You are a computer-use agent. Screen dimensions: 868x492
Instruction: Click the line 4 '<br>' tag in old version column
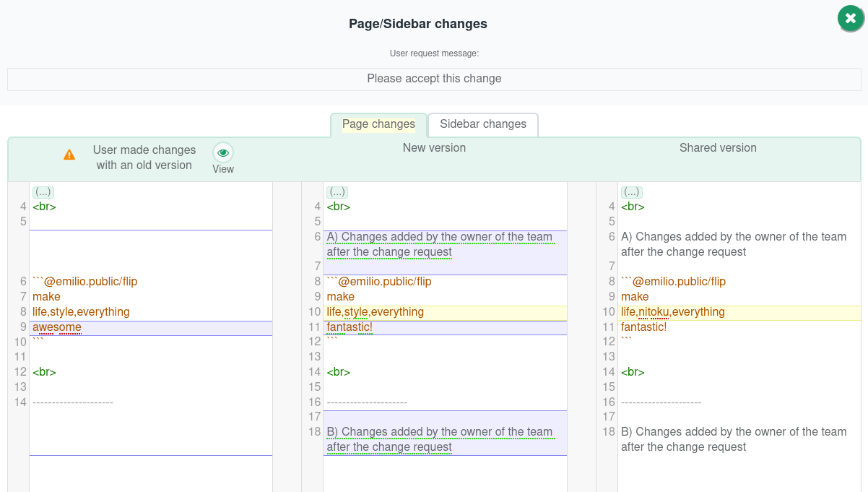[x=44, y=207]
